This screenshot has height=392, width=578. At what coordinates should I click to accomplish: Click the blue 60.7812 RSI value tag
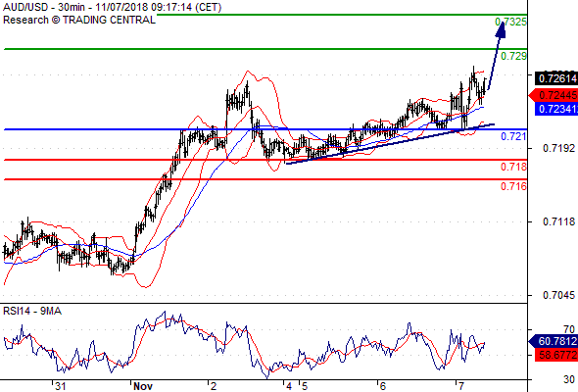coord(554,341)
